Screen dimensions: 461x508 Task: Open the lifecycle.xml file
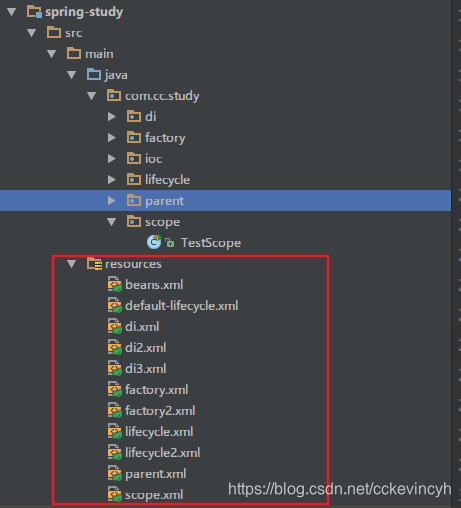coord(159,432)
